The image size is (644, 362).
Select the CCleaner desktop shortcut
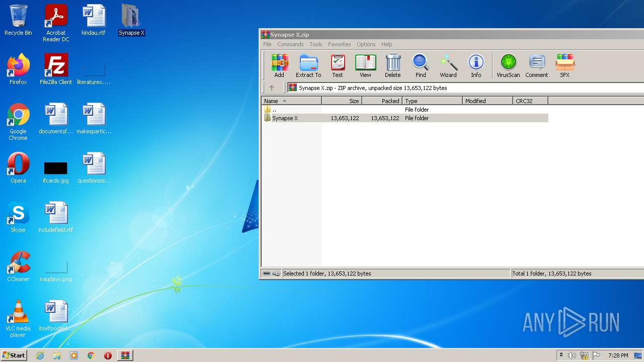tap(18, 266)
